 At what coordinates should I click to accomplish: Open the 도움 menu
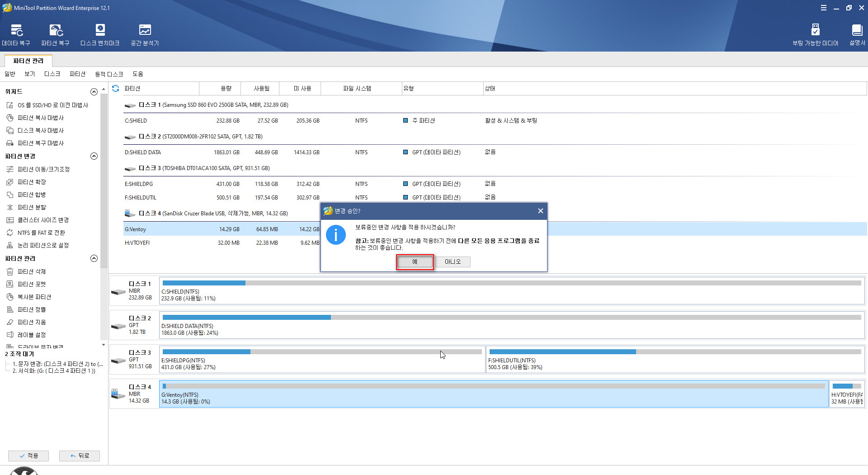pyautogui.click(x=138, y=74)
